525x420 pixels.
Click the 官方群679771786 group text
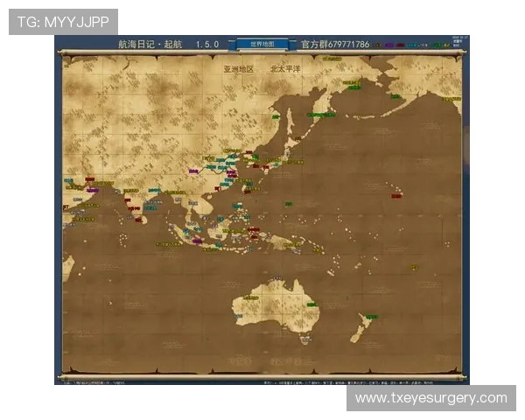[335, 44]
